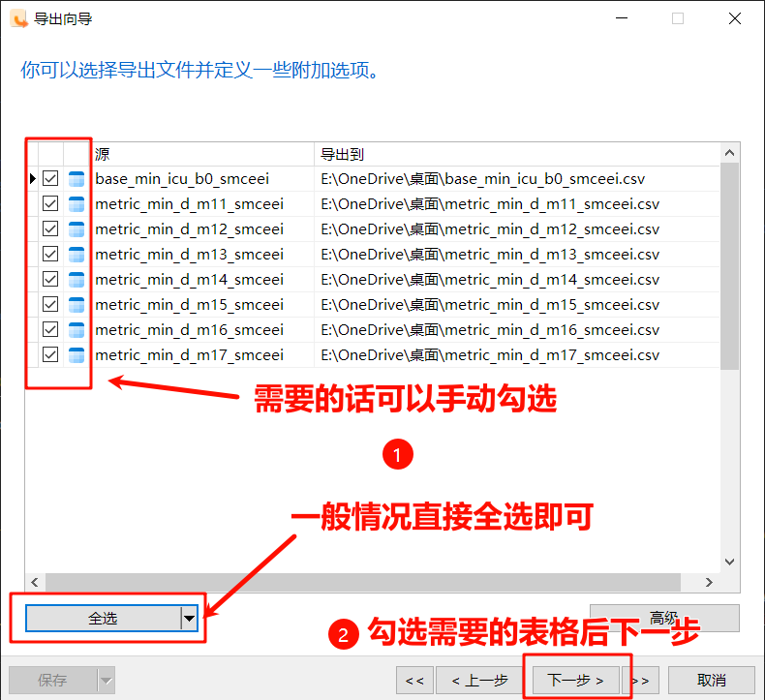
Task: Click table icon for metric_min_d_m11_smceei
Action: (x=76, y=204)
